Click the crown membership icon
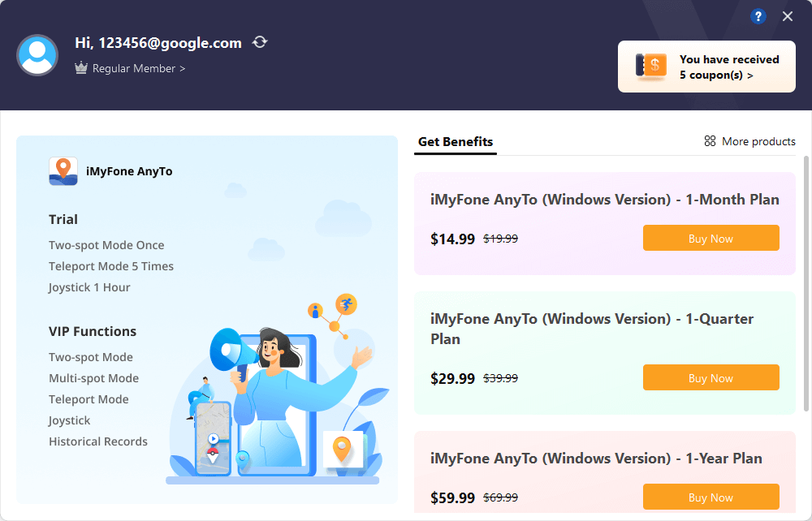 click(81, 68)
